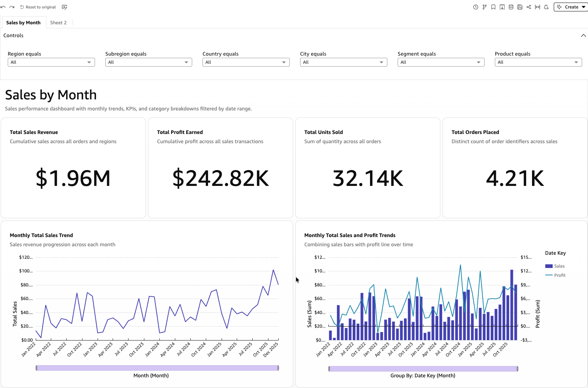Select the $1.96M Total Sales Revenue value
The width and height of the screenshot is (588, 388).
[x=73, y=179]
